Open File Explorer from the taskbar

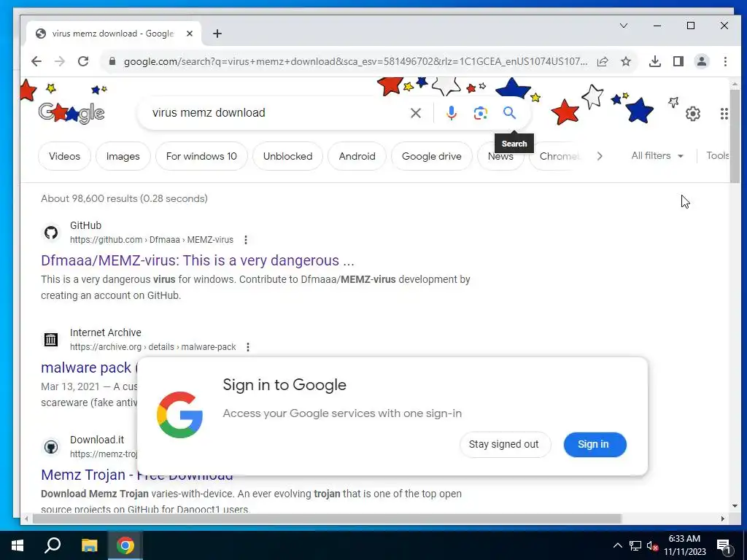click(x=89, y=545)
